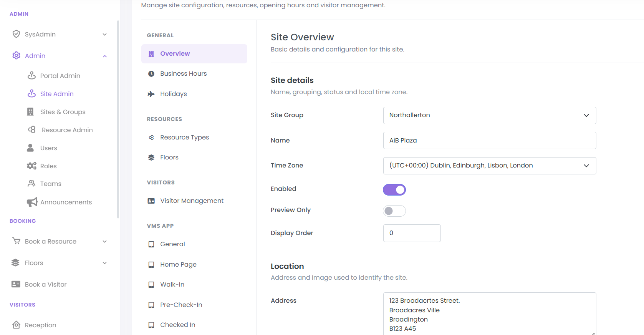Image resolution: width=644 pixels, height=335 pixels.
Task: Click inside the Address text area
Action: point(490,313)
